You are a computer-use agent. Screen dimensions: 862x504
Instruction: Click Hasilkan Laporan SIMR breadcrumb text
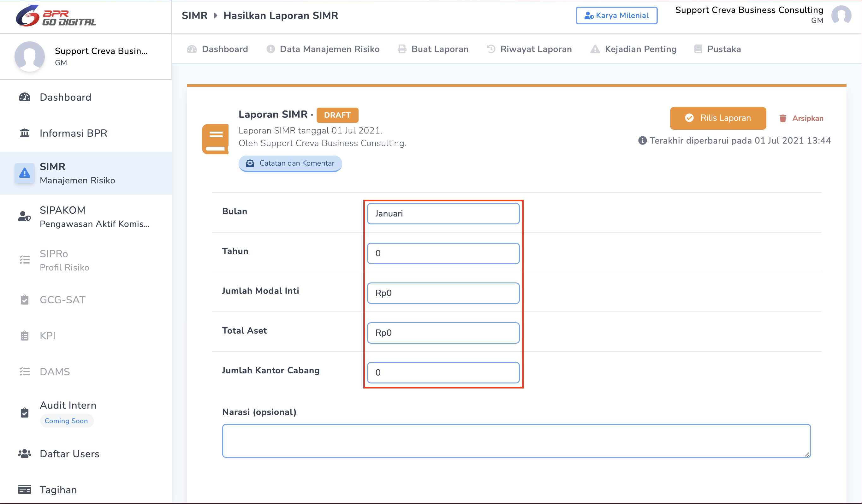(x=281, y=16)
